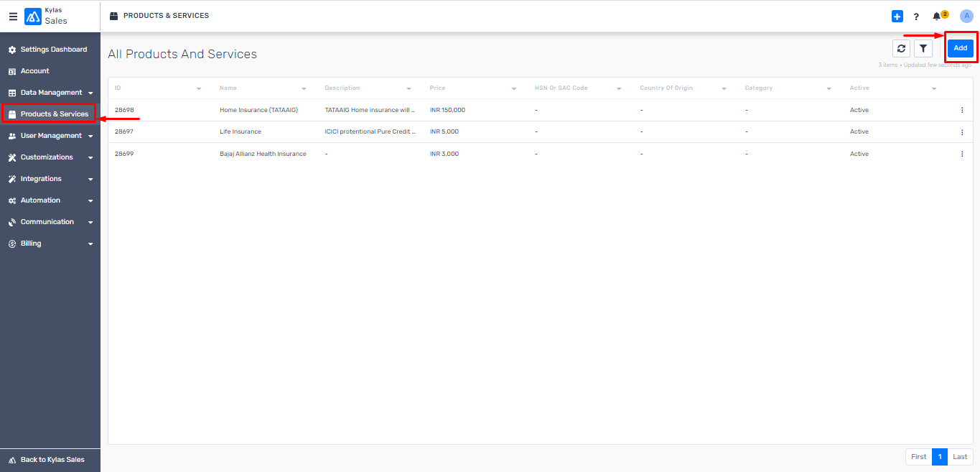The width and height of the screenshot is (980, 472).
Task: Select Products & Services in sidebar
Action: (x=50, y=114)
